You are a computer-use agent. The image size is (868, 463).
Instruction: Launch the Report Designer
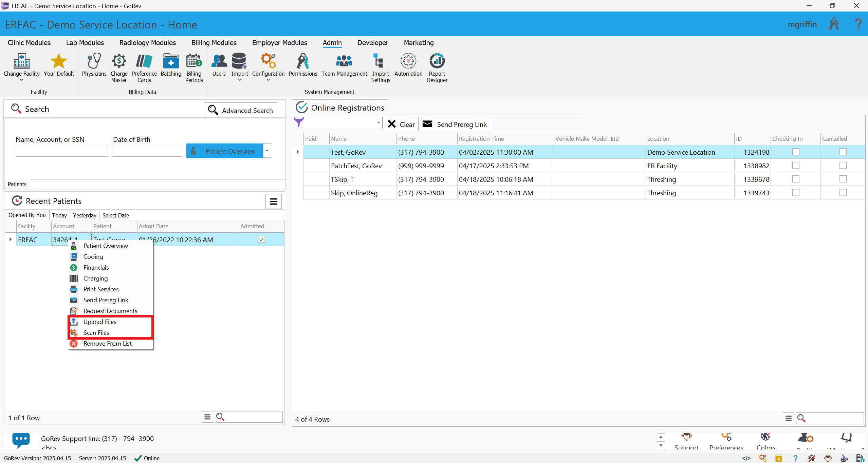(x=437, y=68)
